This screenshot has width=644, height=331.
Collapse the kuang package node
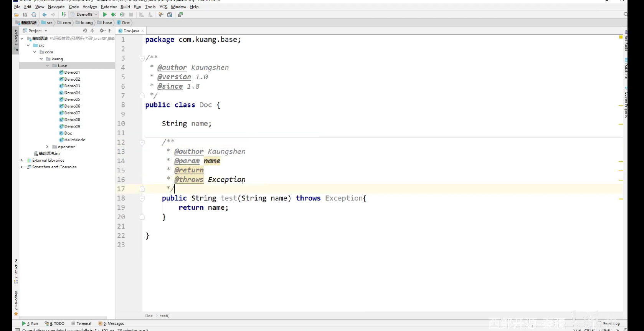pyautogui.click(x=41, y=59)
